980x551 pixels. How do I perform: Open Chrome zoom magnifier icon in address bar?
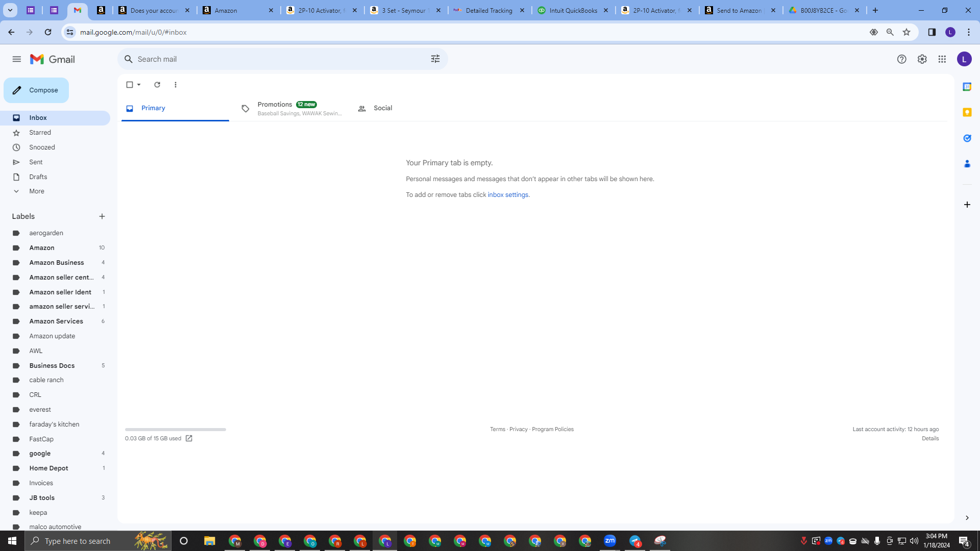point(890,32)
